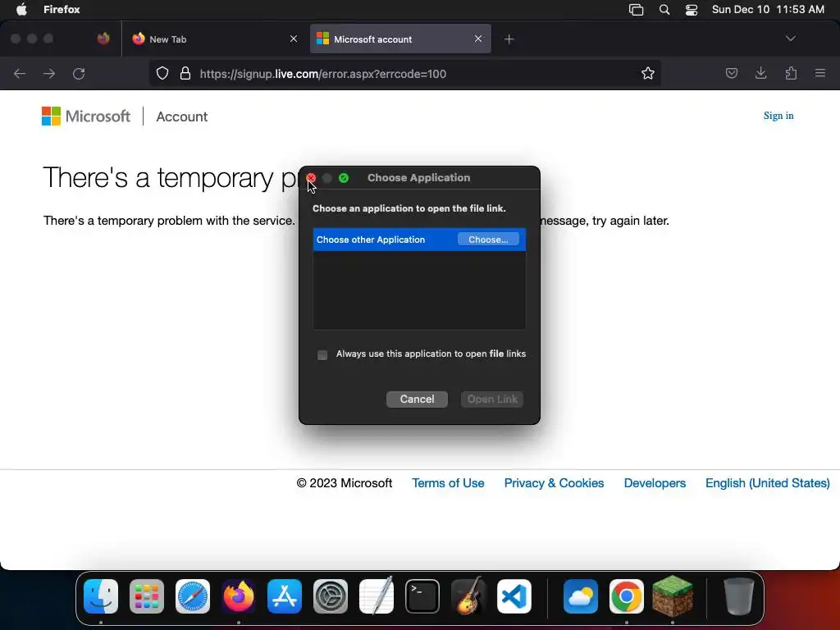Open Launchpad from the Dock
Screen dimensions: 840x630
click(x=147, y=596)
